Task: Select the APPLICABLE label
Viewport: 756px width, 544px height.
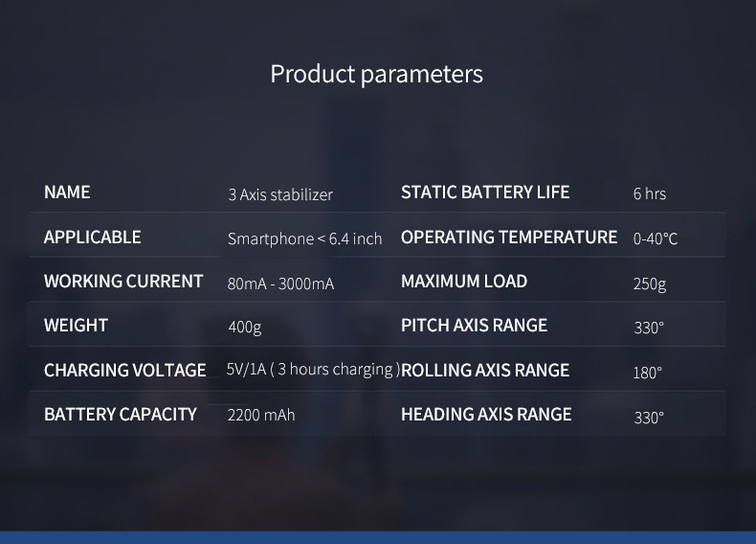Action: click(x=92, y=238)
